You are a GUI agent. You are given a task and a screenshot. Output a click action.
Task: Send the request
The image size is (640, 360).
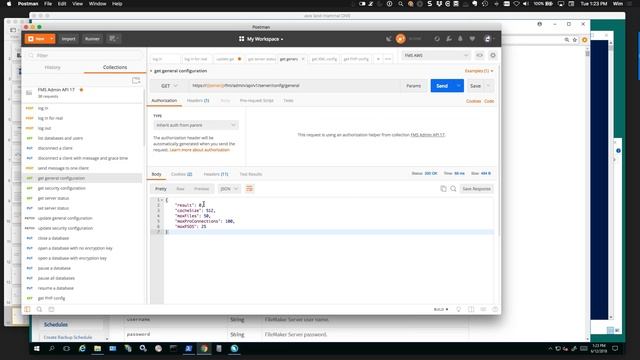click(442, 86)
